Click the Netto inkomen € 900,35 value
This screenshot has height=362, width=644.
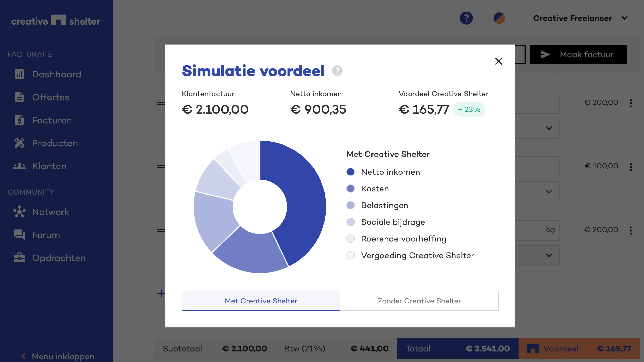point(318,109)
